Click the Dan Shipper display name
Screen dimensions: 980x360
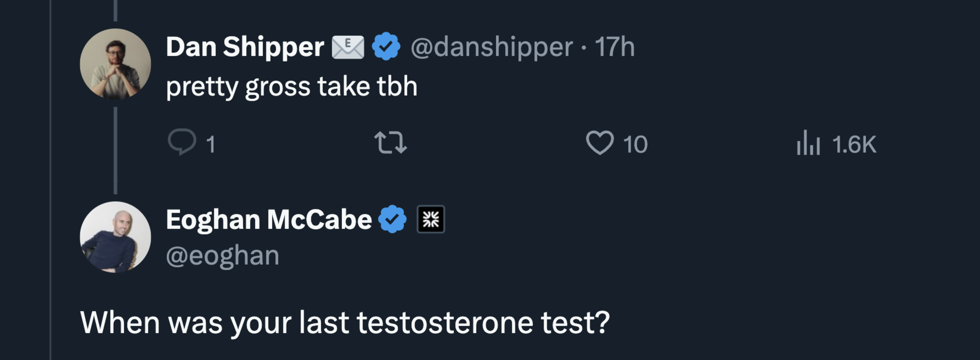pos(245,47)
